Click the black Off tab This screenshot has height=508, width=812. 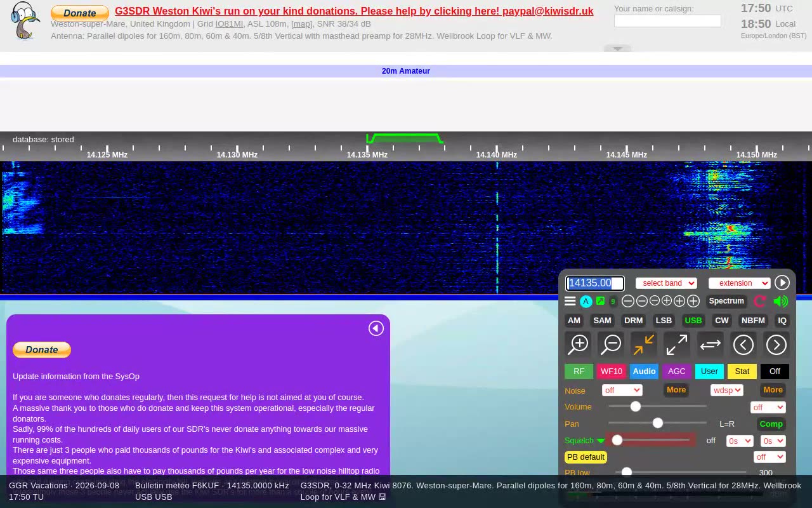pyautogui.click(x=775, y=371)
